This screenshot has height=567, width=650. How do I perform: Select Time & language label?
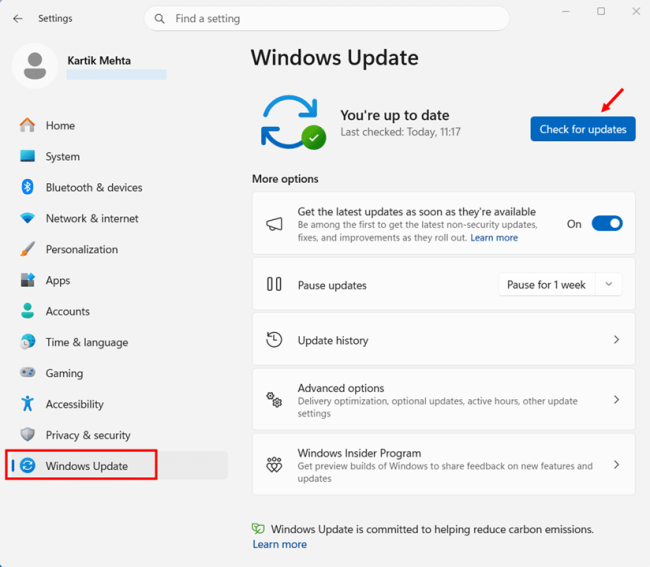pos(87,342)
